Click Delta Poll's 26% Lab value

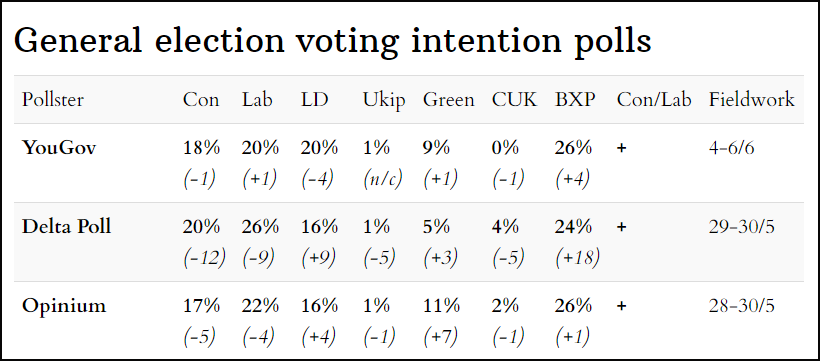tap(260, 227)
